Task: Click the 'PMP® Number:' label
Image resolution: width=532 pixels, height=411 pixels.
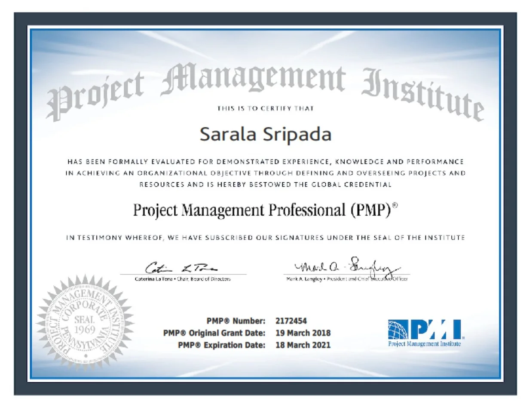Action: tap(236, 321)
